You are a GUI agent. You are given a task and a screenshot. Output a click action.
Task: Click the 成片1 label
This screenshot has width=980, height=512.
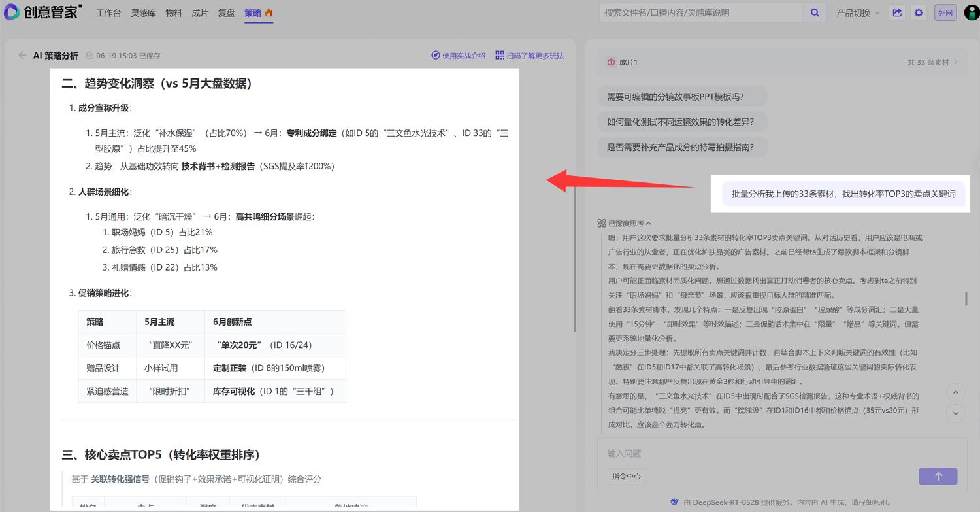[629, 62]
